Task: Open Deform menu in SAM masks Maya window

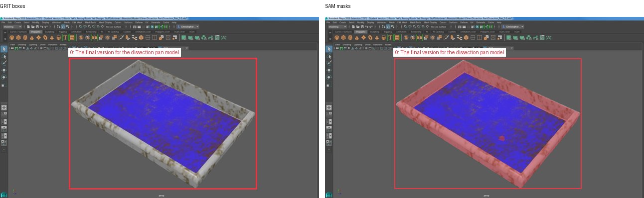Action: click(464, 22)
